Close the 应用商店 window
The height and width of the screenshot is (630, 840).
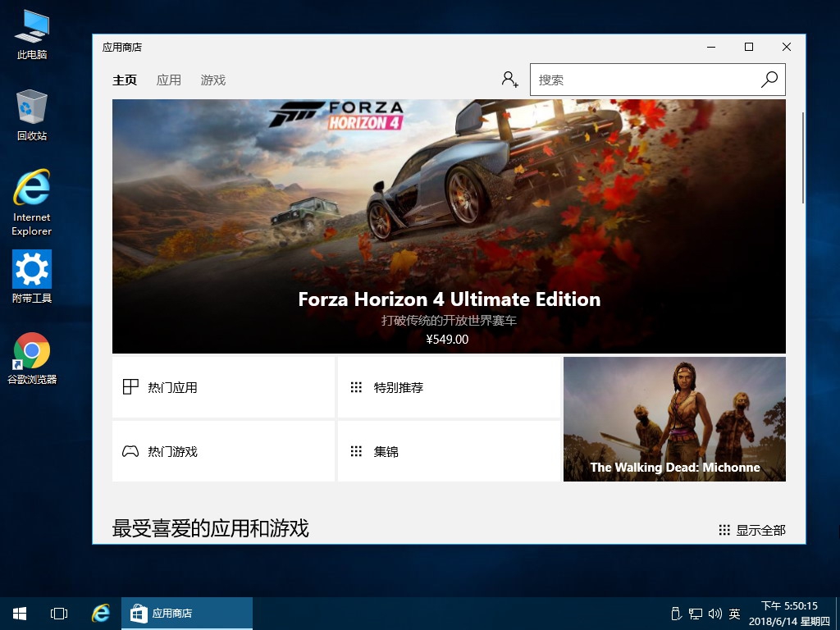click(787, 47)
